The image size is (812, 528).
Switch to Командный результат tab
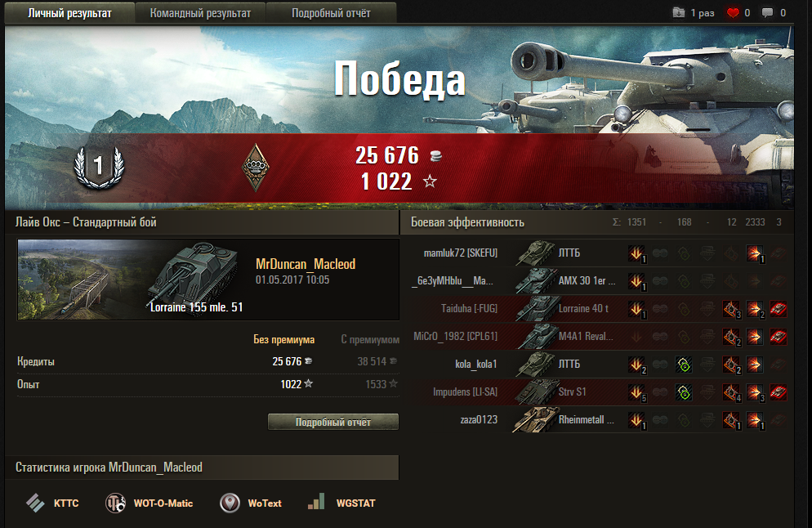[x=200, y=13]
